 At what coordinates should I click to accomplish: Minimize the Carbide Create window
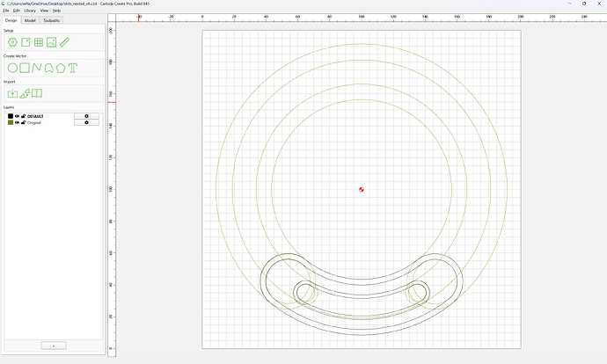(x=570, y=4)
